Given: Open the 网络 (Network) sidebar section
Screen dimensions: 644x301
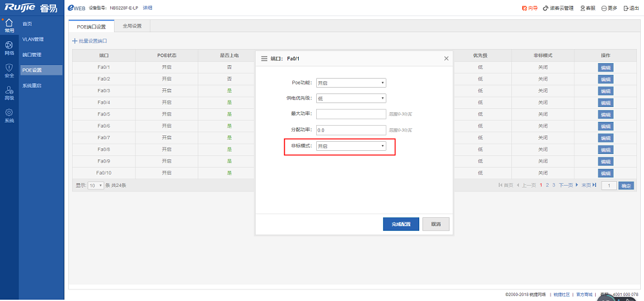Looking at the screenshot, I should click(x=9, y=47).
